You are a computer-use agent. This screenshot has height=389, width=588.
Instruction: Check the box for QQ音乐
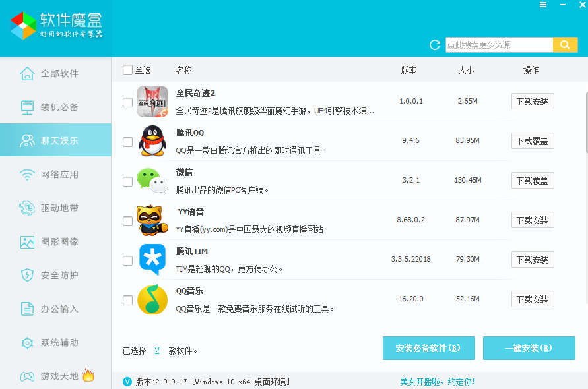tap(127, 300)
